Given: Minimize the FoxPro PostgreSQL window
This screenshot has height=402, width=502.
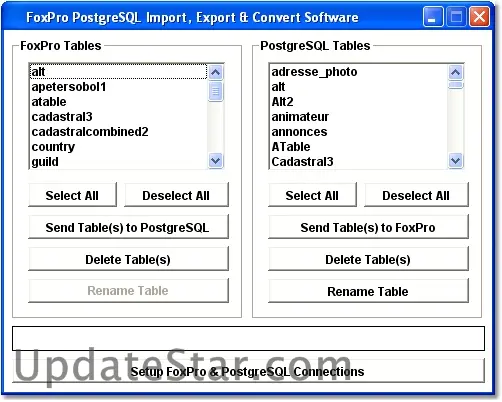Looking at the screenshot, I should (x=433, y=17).
